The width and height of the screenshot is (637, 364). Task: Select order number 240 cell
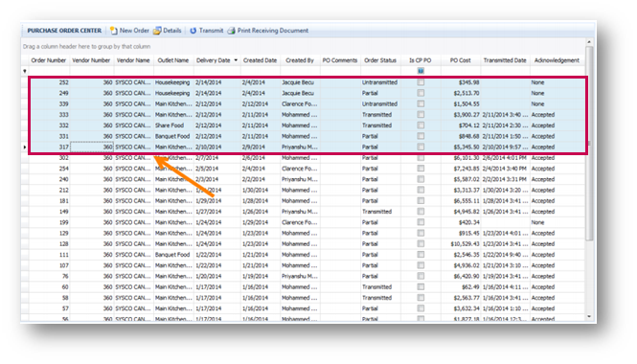(x=49, y=179)
